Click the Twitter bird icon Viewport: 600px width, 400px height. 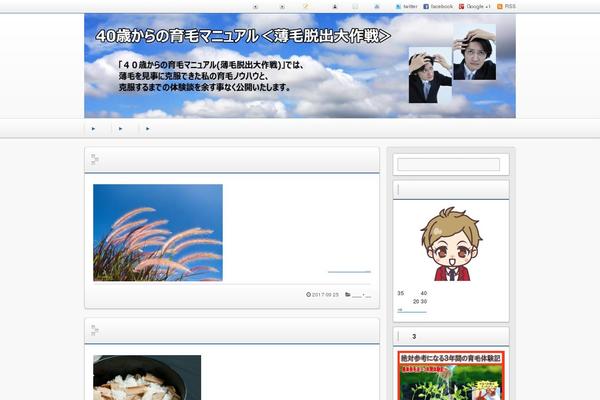(x=398, y=7)
